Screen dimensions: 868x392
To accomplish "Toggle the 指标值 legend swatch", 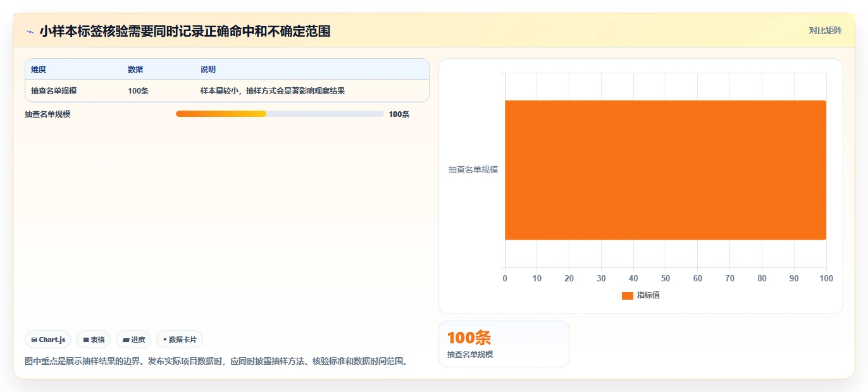I will coord(628,296).
